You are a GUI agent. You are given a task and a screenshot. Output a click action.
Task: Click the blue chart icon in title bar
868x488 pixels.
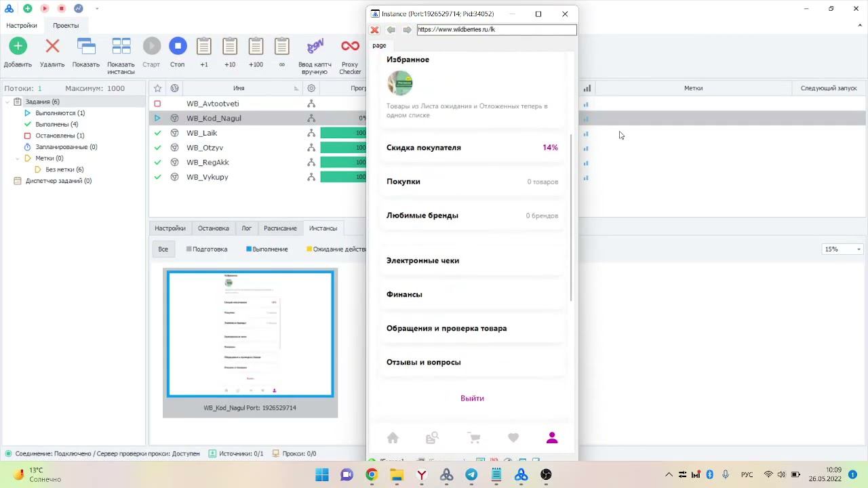pyautogui.click(x=78, y=9)
